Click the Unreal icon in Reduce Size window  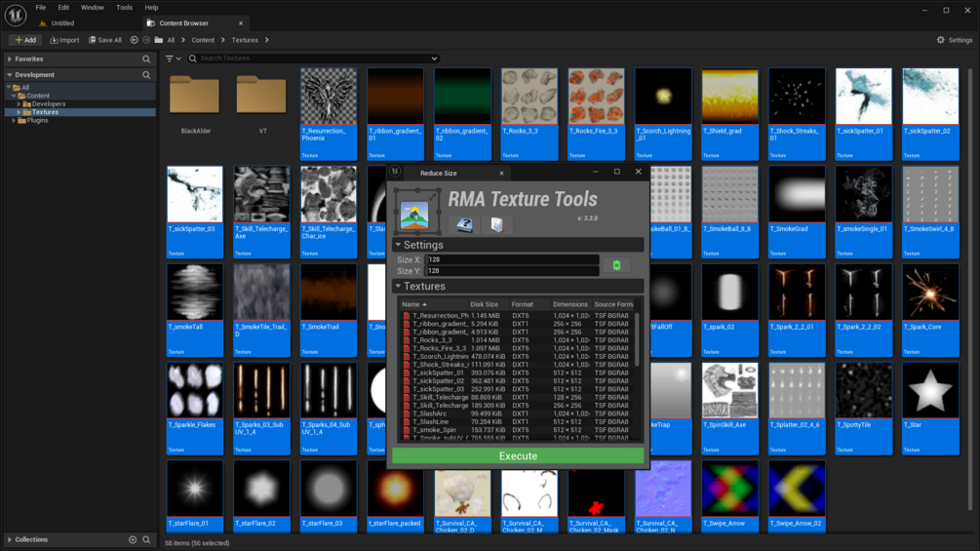pos(395,172)
